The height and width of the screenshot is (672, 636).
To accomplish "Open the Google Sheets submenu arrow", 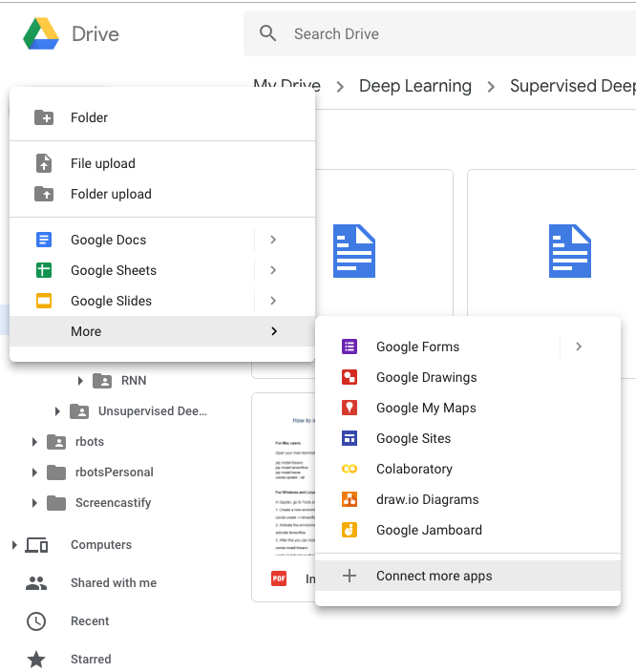I will (273, 270).
